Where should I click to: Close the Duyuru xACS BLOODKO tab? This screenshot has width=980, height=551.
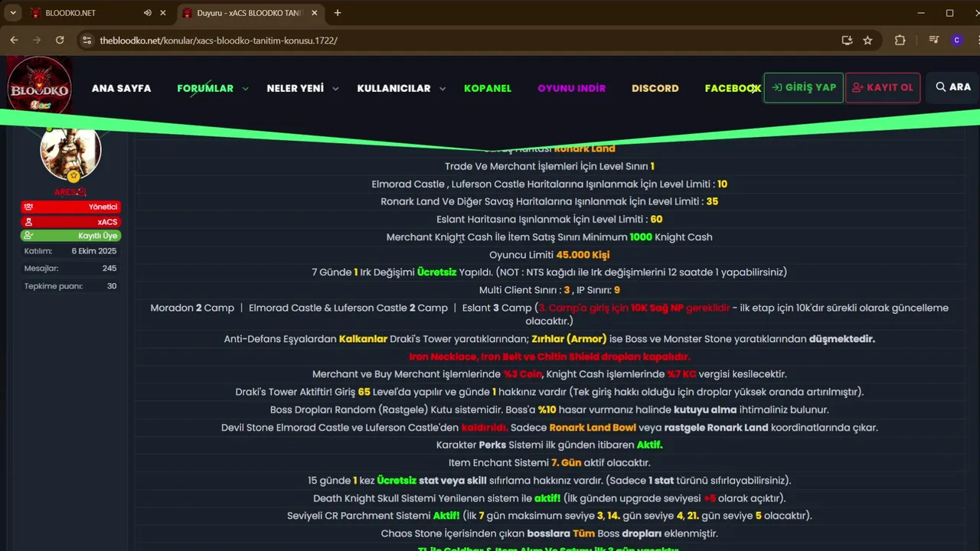coord(315,13)
